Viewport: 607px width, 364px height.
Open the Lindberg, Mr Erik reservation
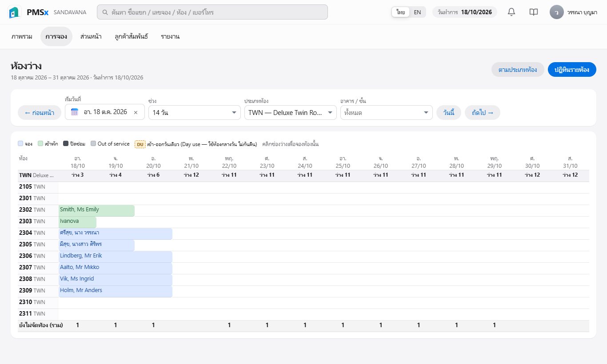point(116,257)
